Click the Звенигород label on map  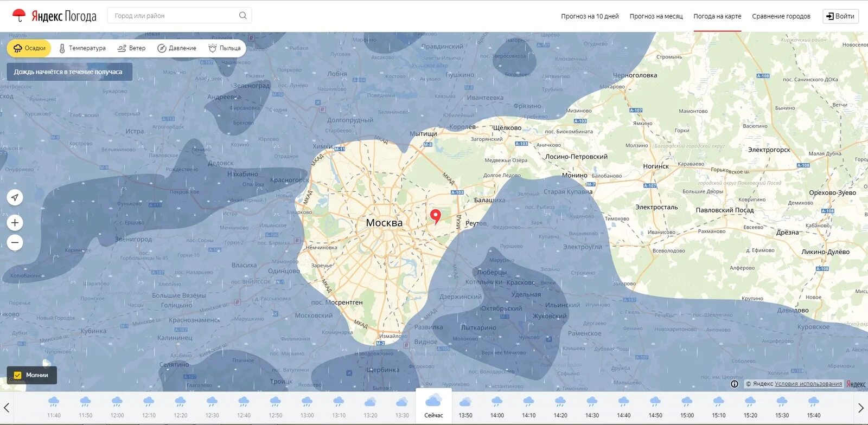point(133,239)
